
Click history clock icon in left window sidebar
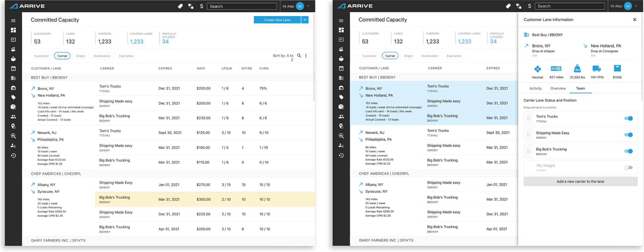point(13,155)
